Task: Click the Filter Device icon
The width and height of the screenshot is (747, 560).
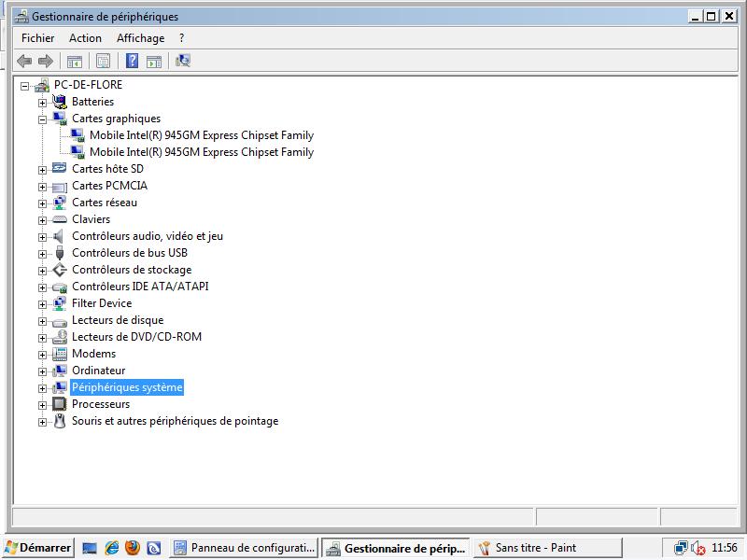Action: point(60,303)
